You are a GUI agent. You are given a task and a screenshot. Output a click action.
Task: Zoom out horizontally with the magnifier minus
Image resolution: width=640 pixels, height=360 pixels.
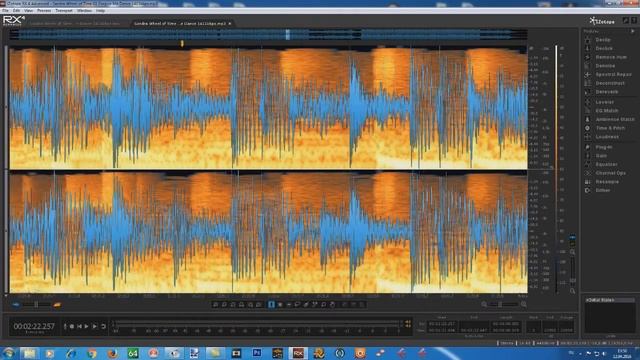[x=484, y=304]
